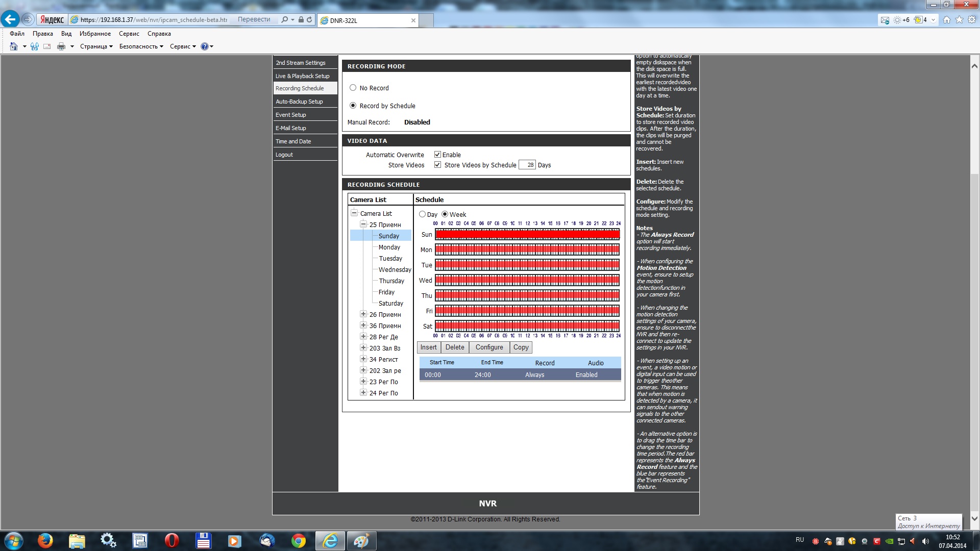Refresh page using address bar reload icon

point(309,20)
